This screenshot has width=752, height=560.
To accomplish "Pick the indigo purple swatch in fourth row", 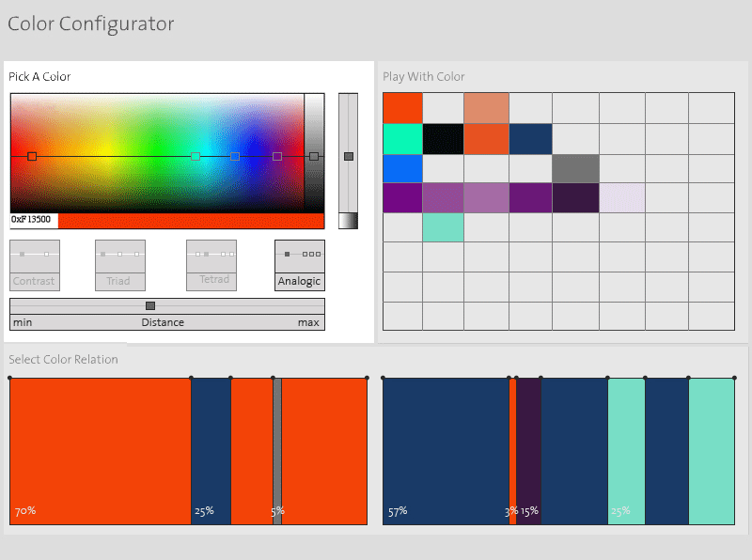I will (530, 197).
